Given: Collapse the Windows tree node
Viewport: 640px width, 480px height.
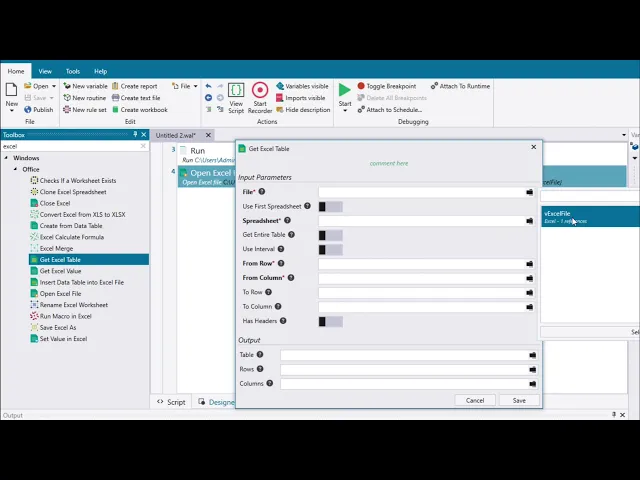Looking at the screenshot, I should (x=6, y=158).
